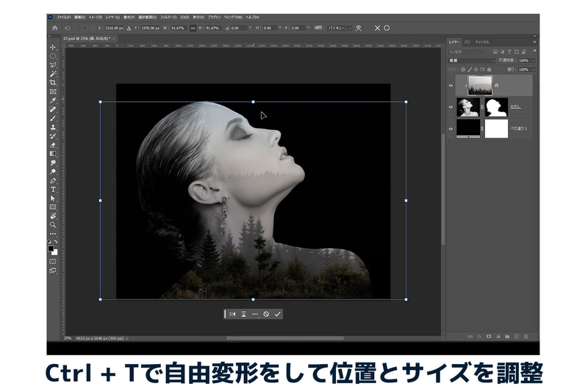Open the フィルター menu
588x392 pixels.
168,17
